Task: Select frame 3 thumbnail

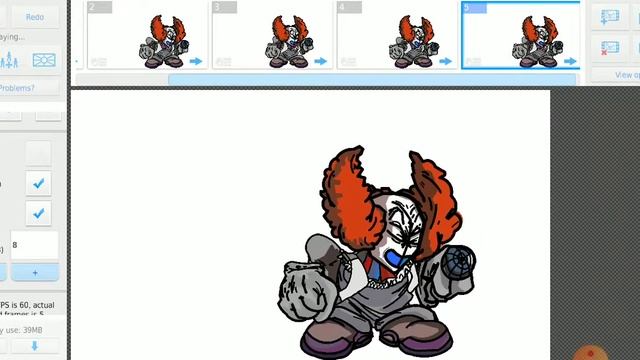Action: (272, 35)
